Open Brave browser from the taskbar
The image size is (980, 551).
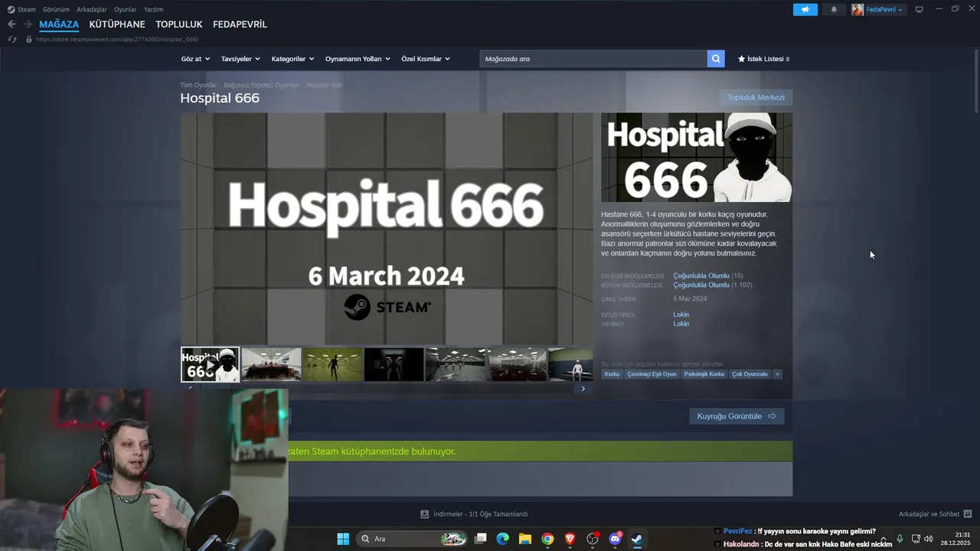[570, 539]
